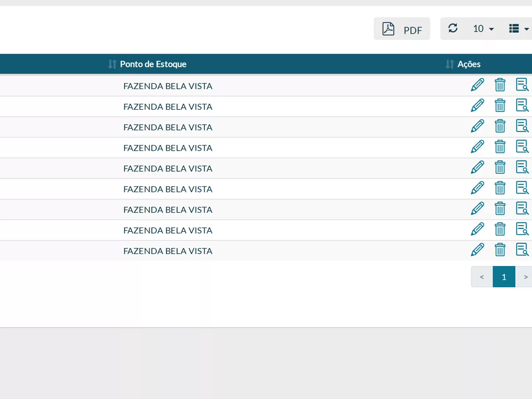Edit the third row entry
The height and width of the screenshot is (399, 532).
tap(477, 126)
